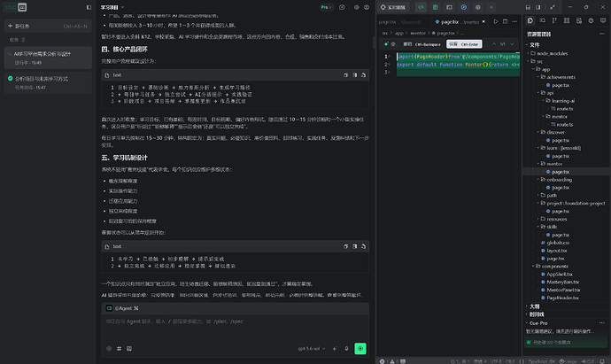Accept the change with Ctrl+Enter button

pos(464,44)
